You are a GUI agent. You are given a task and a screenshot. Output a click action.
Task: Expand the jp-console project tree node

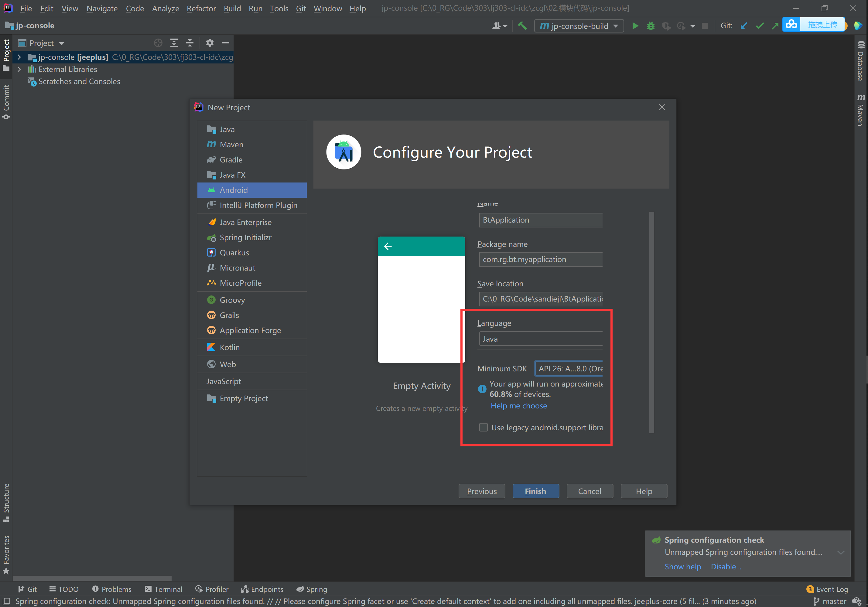coord(19,57)
